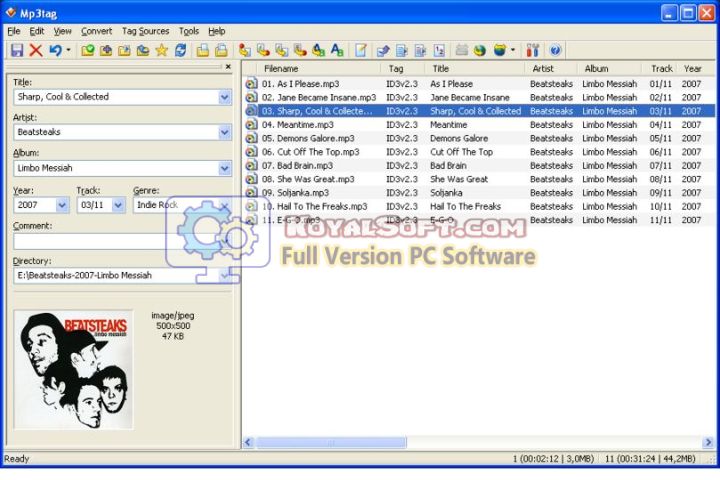The height and width of the screenshot is (480, 720).
Task: Run the Filename - Filename converter icon
Action: click(x=281, y=50)
